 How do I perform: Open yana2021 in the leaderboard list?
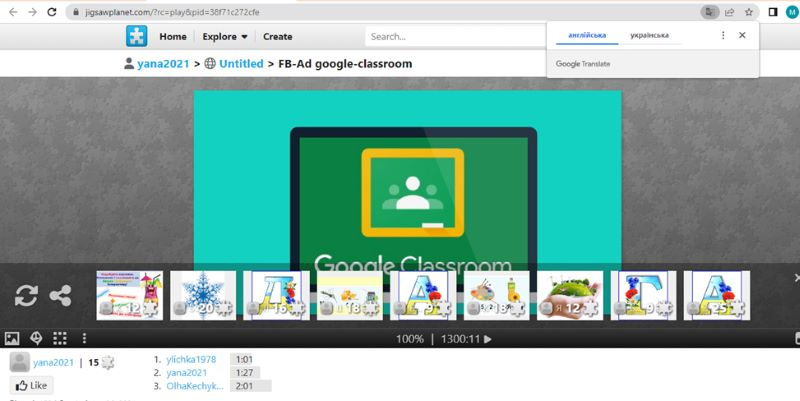click(x=187, y=372)
